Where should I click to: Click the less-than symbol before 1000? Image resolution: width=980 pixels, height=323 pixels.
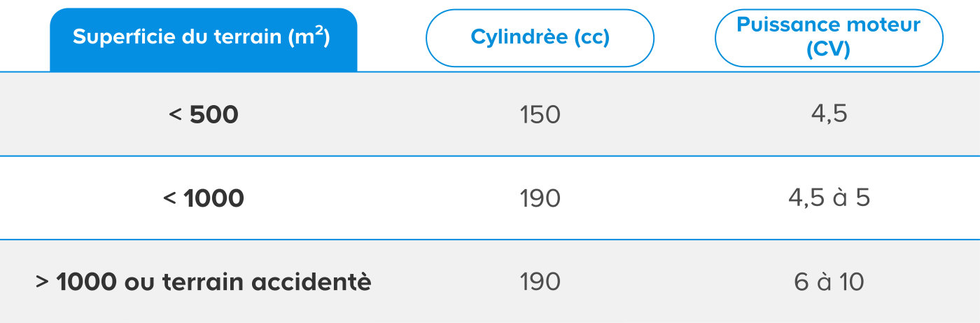[x=170, y=199]
